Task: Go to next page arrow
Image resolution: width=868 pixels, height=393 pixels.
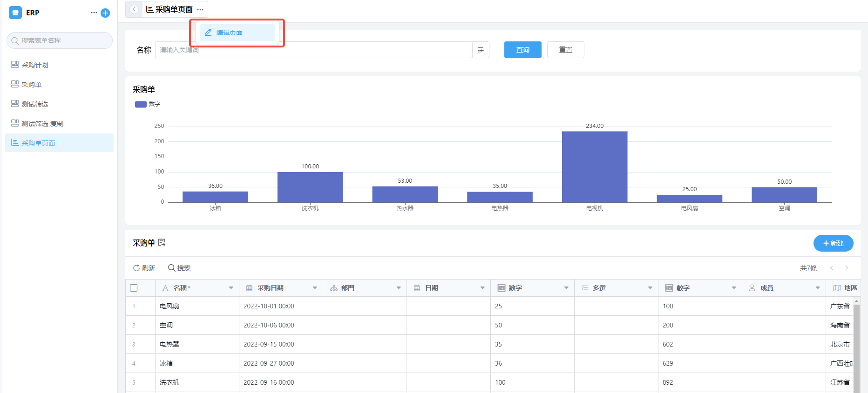Action: [847, 268]
